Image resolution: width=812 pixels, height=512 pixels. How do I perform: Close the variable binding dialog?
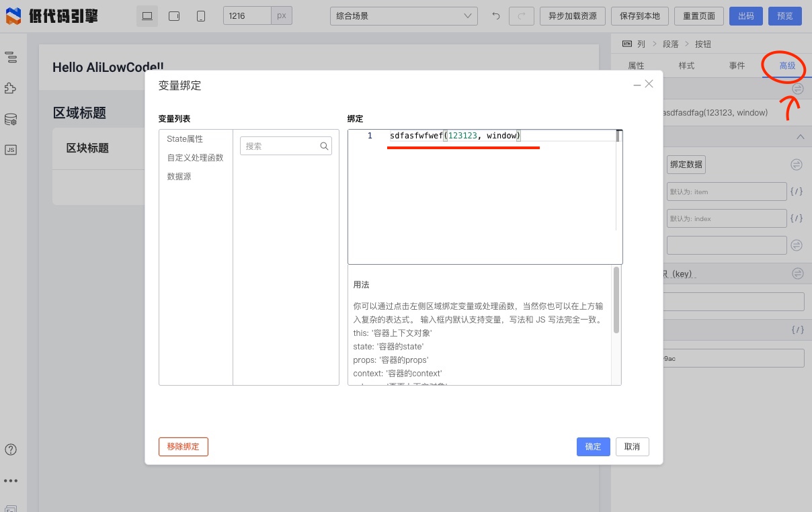pos(649,84)
